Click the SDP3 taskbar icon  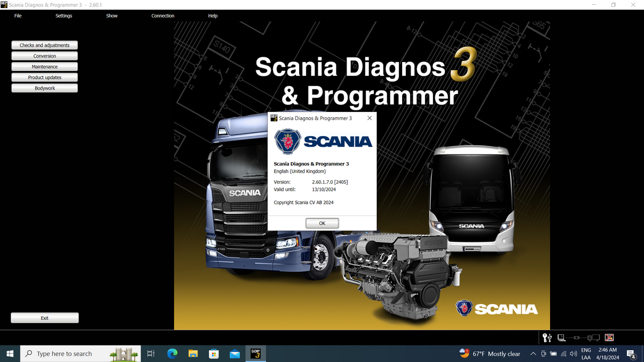click(x=255, y=354)
